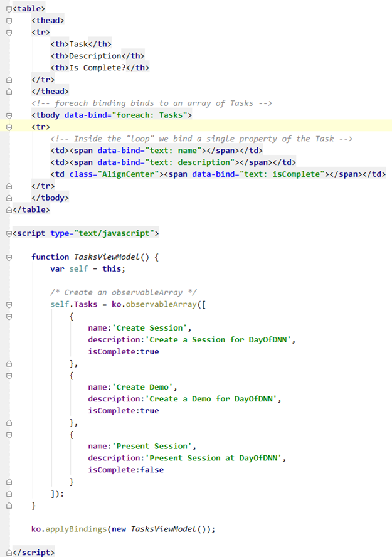Click fold marker beside the </script> closing tag
Screen dimensions: 392x557
(x=9, y=553)
